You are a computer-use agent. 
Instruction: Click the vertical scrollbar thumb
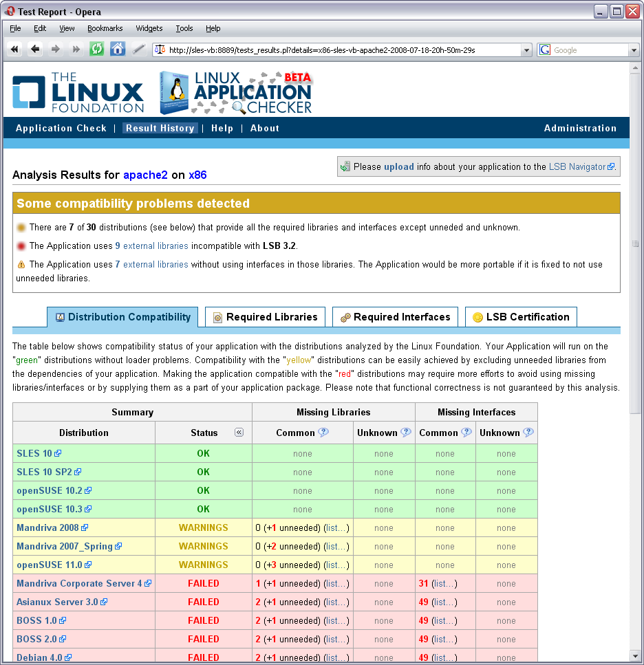point(635,243)
